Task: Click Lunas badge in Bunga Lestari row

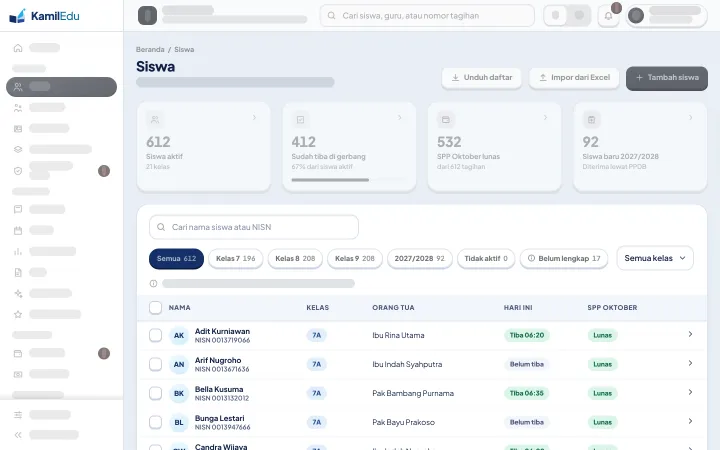Action: click(x=602, y=422)
